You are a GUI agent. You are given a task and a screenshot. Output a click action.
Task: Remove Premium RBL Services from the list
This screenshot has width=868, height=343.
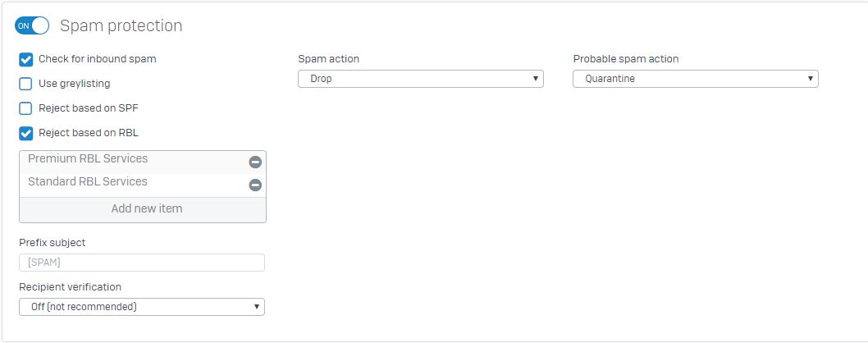click(x=255, y=162)
